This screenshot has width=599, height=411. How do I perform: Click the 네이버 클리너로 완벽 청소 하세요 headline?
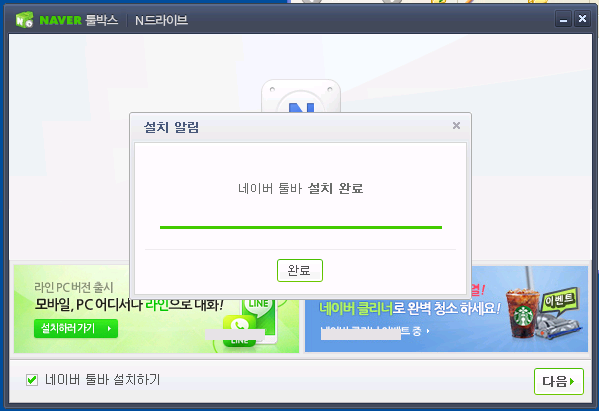410,308
